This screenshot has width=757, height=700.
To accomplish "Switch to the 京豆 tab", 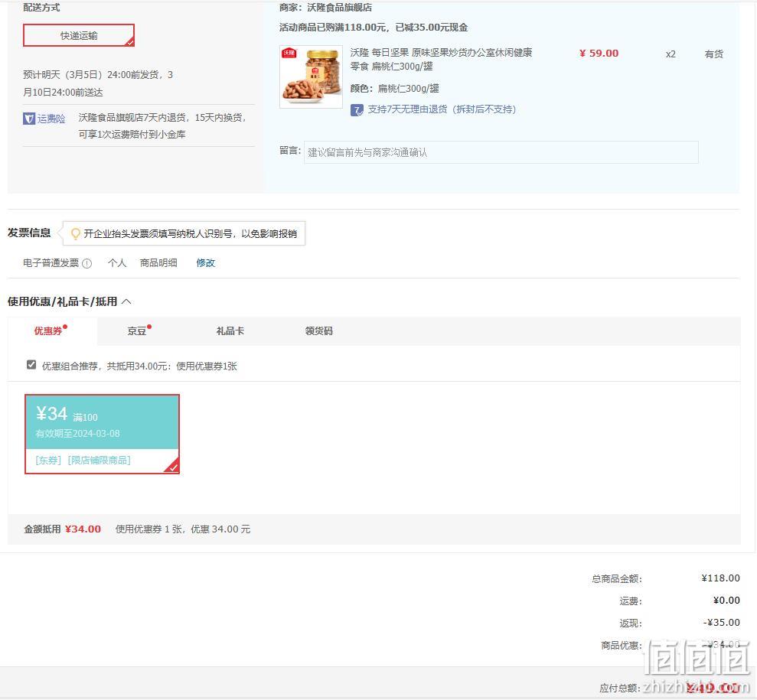I will [136, 331].
